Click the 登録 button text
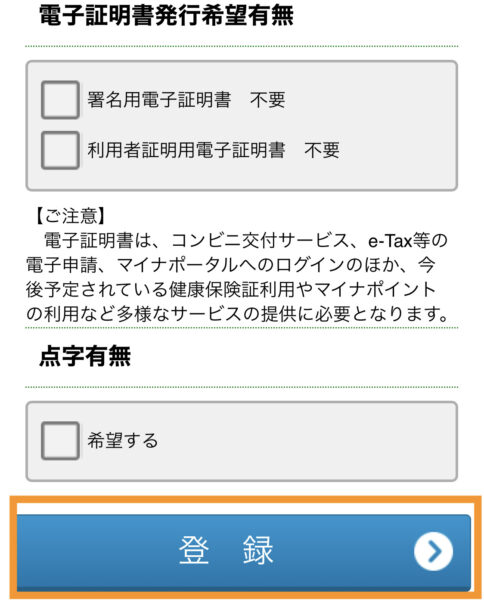 (x=226, y=550)
